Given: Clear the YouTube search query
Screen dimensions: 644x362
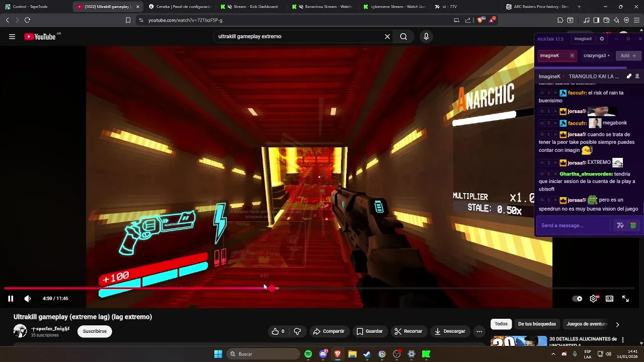Looking at the screenshot, I should 387,37.
